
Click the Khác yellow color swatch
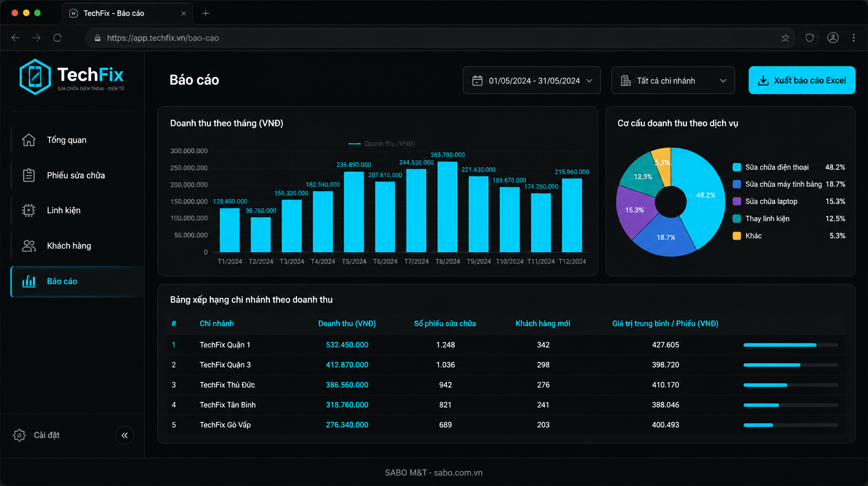click(x=737, y=236)
